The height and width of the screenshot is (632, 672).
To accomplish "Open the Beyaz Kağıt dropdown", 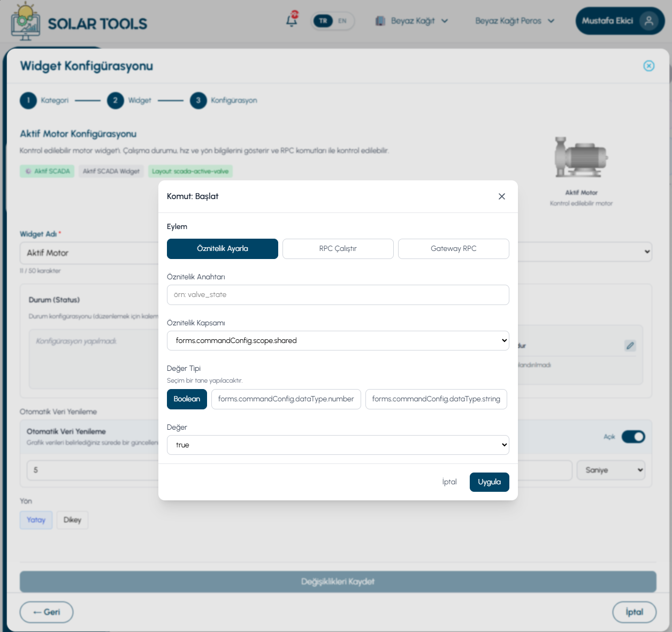I will pos(412,21).
